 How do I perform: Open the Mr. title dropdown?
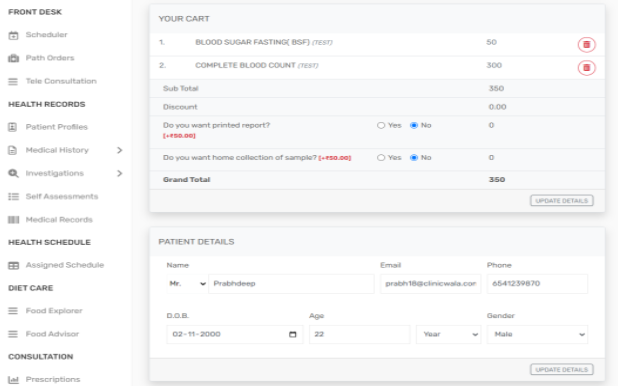tap(187, 284)
